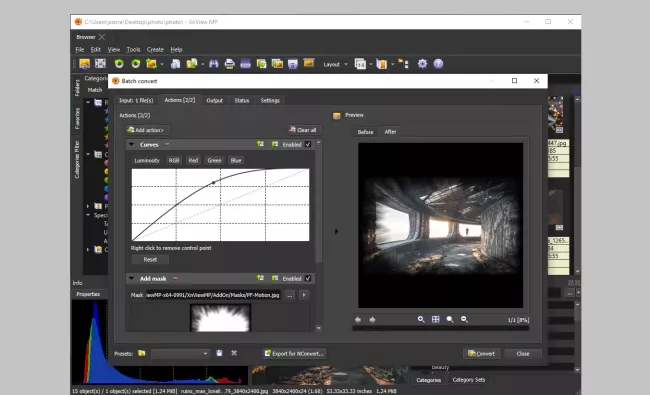Select the Luminosity curve channel
Screen dimensions: 650x395
point(147,160)
